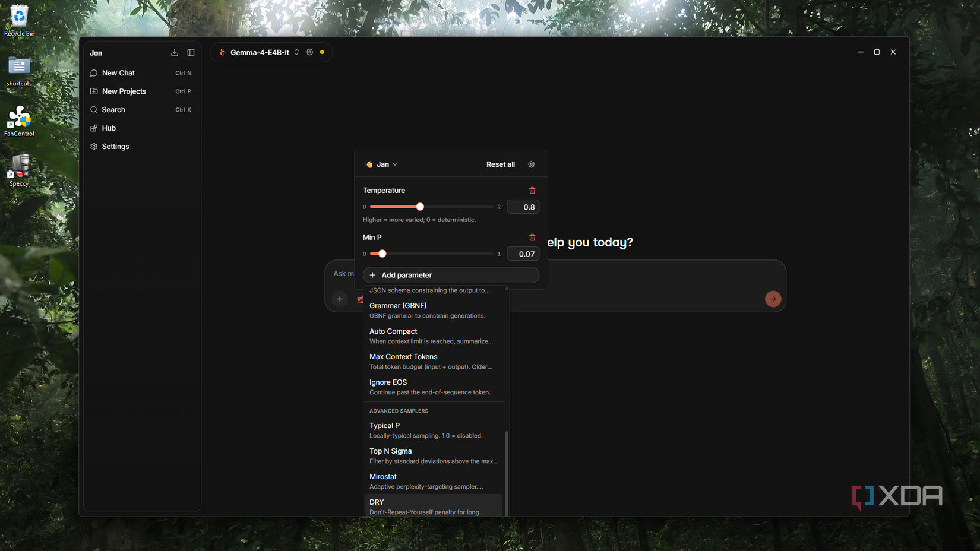Select Max Context Tokens parameter option

(x=434, y=362)
